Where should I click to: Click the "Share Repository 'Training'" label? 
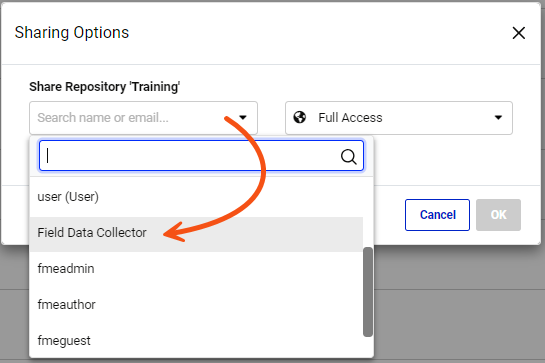pyautogui.click(x=104, y=87)
